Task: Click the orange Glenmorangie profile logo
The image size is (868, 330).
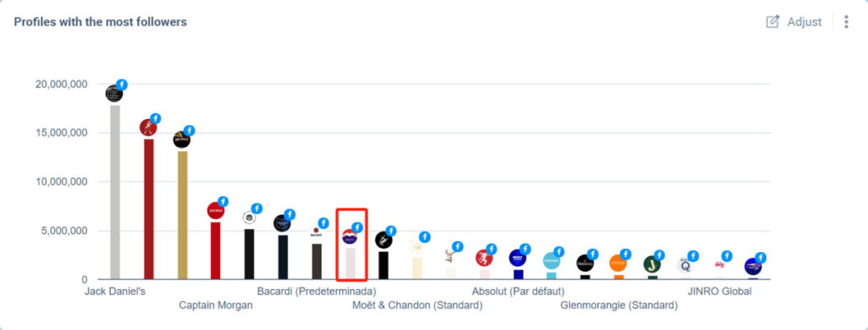Action: pyautogui.click(x=618, y=263)
